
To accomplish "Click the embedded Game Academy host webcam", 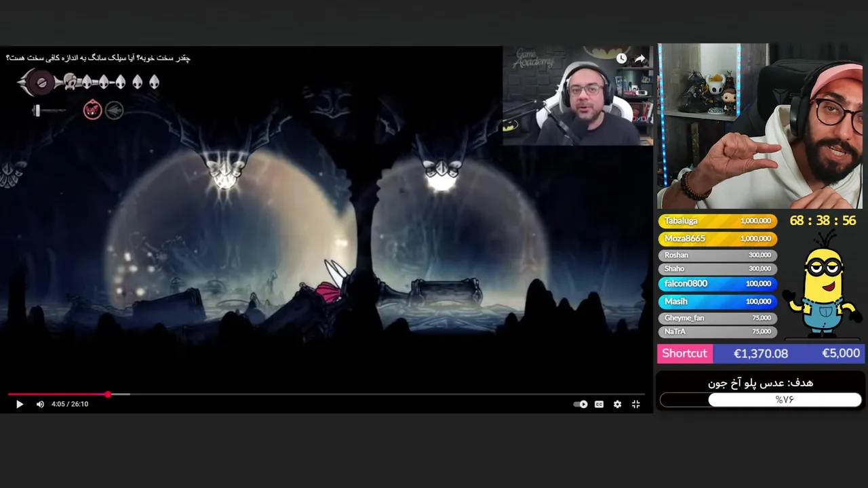I will pyautogui.click(x=578, y=96).
